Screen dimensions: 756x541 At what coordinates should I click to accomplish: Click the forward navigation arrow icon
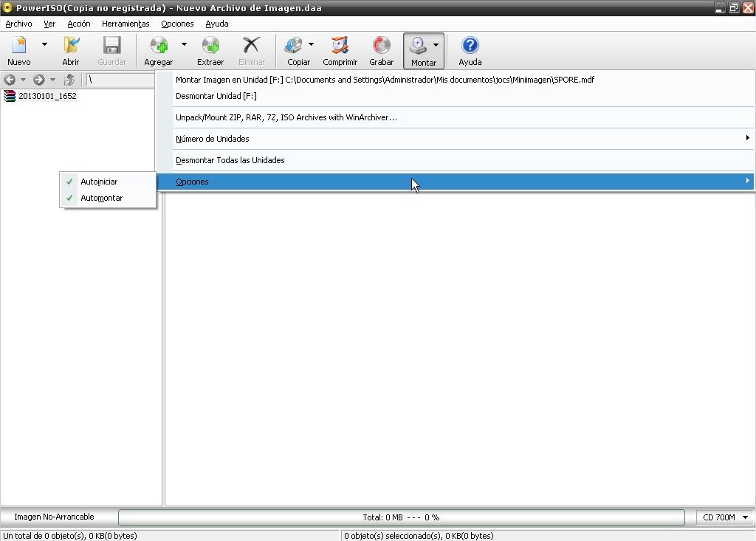click(39, 80)
